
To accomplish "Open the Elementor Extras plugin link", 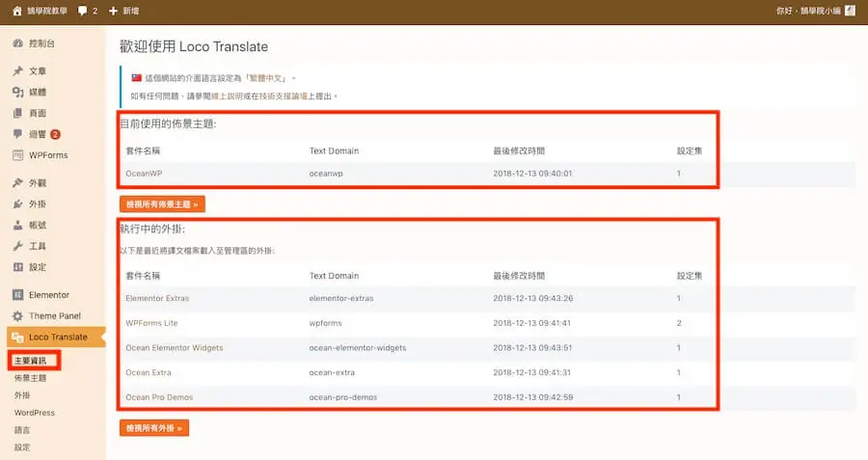I will pos(157,298).
